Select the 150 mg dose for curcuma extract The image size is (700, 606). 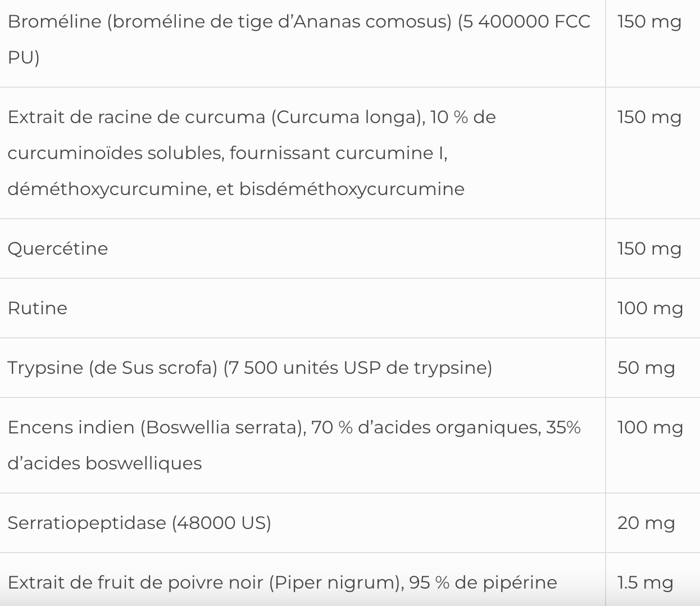(649, 117)
